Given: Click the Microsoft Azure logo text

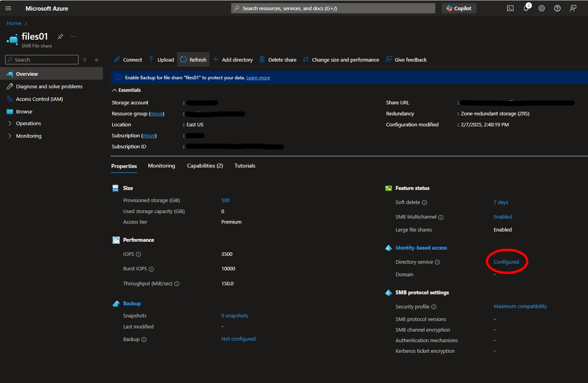Looking at the screenshot, I should [47, 8].
